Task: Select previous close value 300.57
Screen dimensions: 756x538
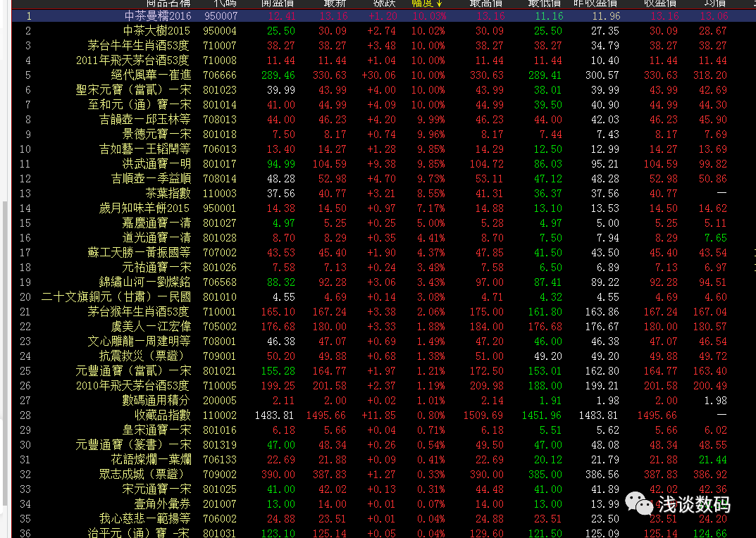Action: [602, 75]
